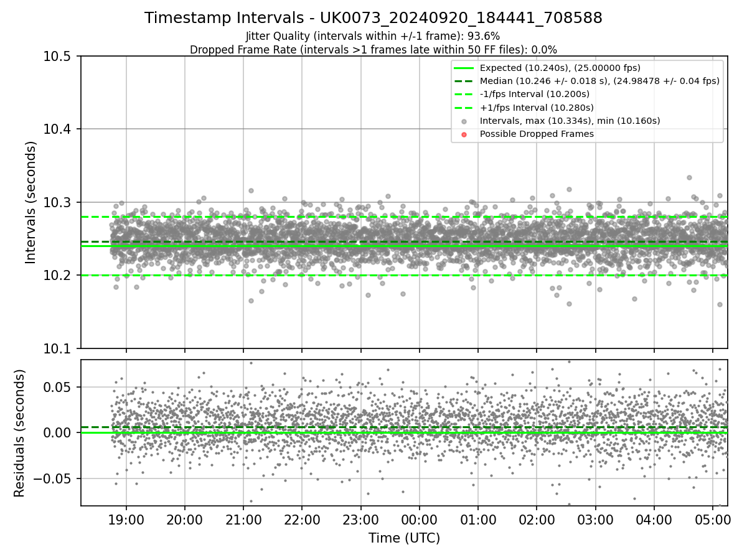
Task: Click the x-axis tick label "20:00"
Action: coord(185,520)
